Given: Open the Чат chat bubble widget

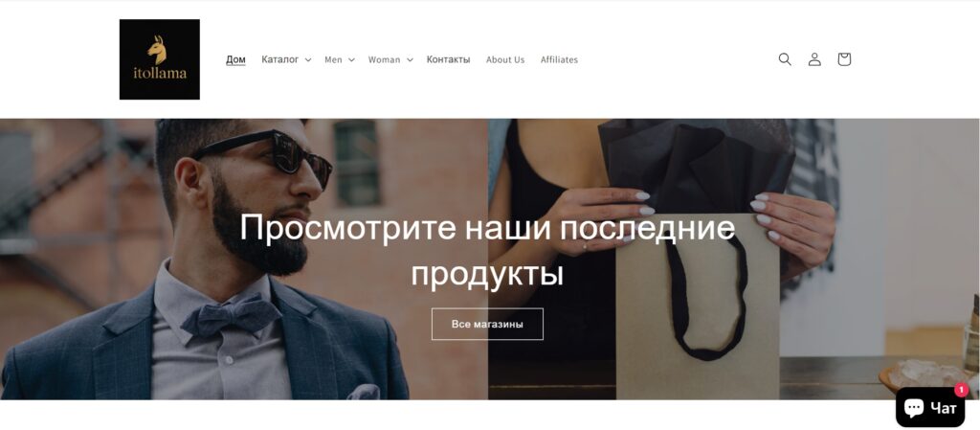Looking at the screenshot, I should click(x=930, y=408).
